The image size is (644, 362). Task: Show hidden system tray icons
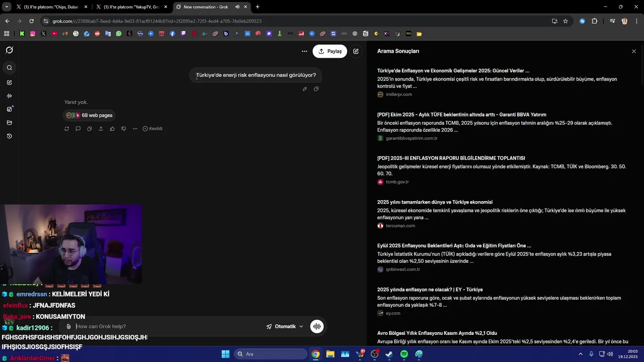[x=580, y=354]
